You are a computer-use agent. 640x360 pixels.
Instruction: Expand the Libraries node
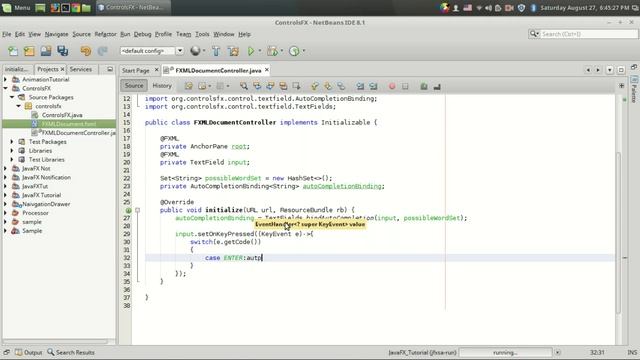coord(12,151)
